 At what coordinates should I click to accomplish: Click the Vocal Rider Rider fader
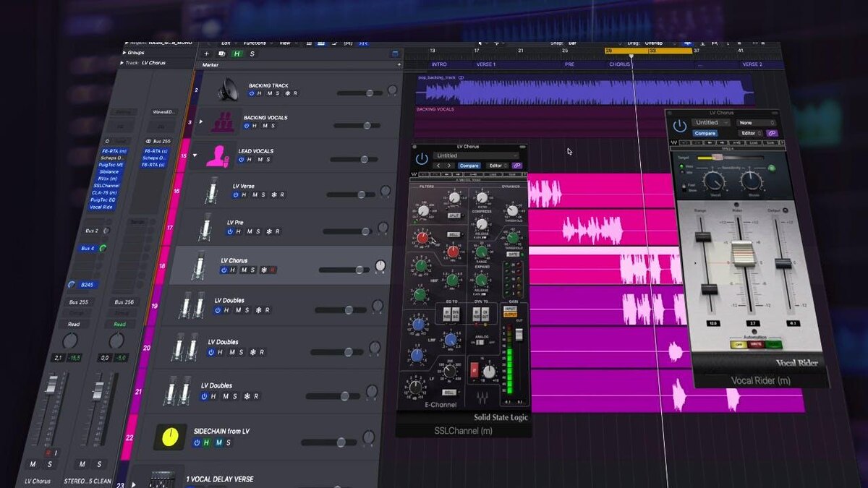click(742, 255)
